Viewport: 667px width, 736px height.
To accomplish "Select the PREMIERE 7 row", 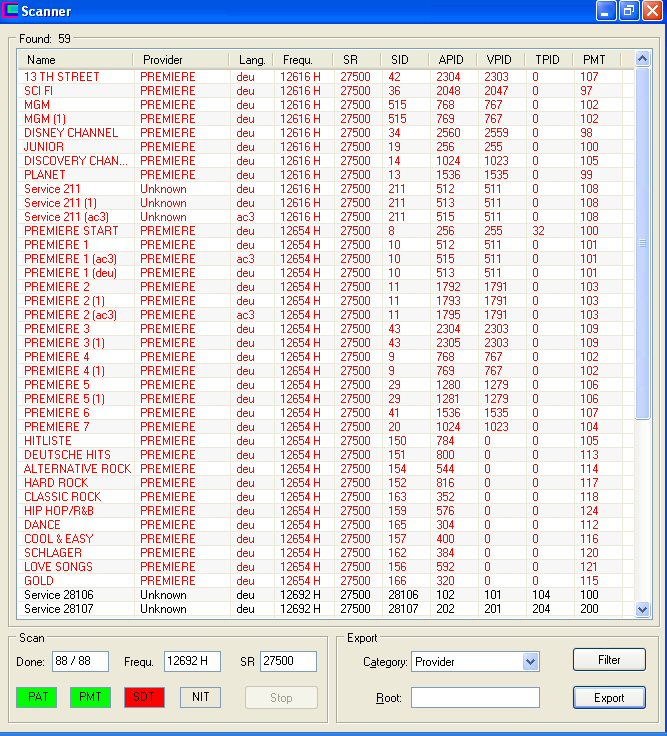I will point(326,427).
